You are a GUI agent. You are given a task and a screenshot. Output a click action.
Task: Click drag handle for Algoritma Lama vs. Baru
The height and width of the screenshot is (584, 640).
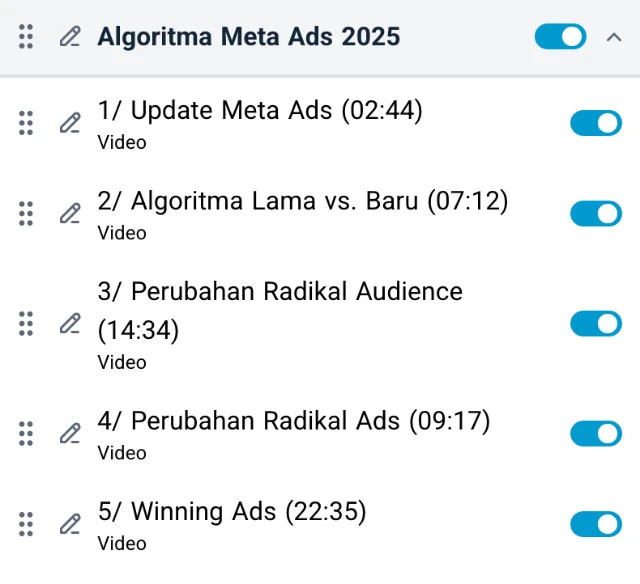coord(27,214)
